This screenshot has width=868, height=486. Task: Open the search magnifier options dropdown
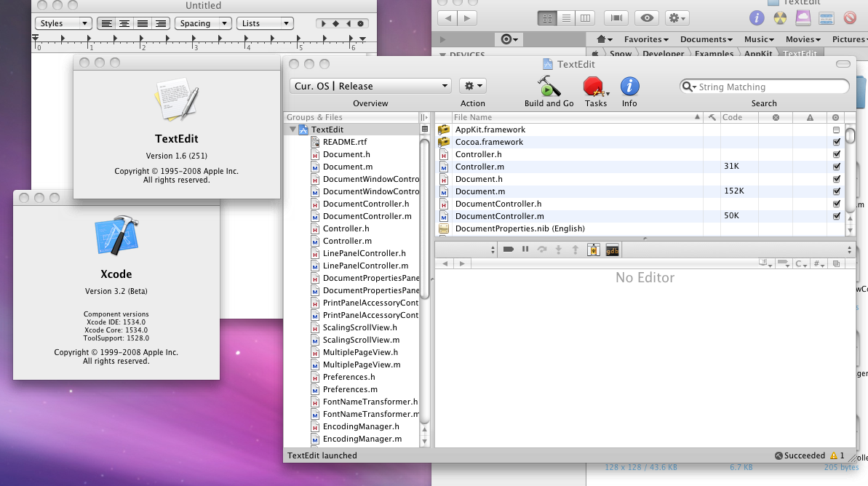pos(688,87)
